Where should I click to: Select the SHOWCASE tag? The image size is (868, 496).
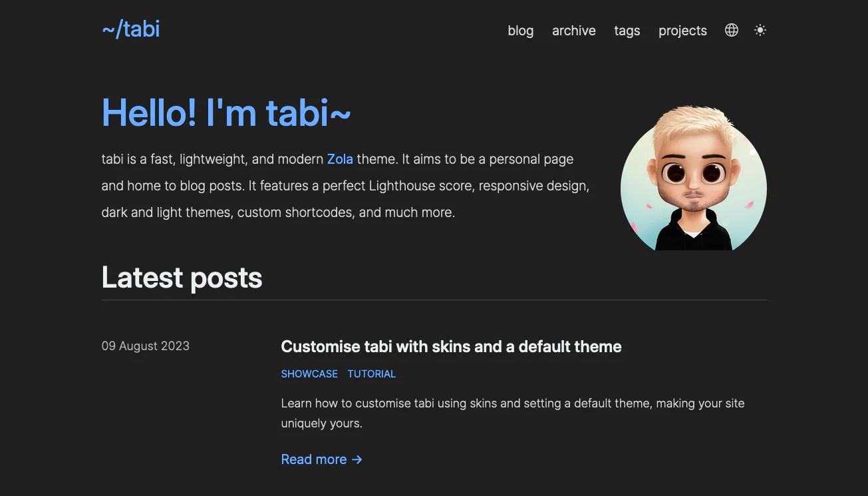(x=309, y=373)
